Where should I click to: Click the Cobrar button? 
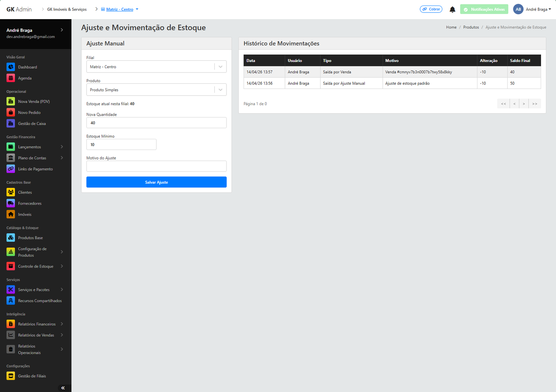pyautogui.click(x=431, y=9)
